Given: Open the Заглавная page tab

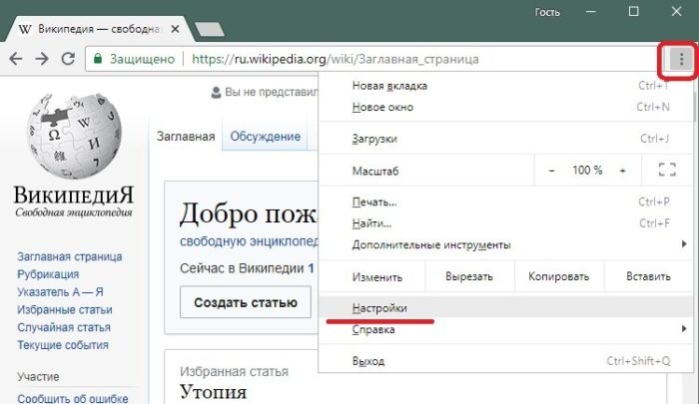Looking at the screenshot, I should [185, 136].
